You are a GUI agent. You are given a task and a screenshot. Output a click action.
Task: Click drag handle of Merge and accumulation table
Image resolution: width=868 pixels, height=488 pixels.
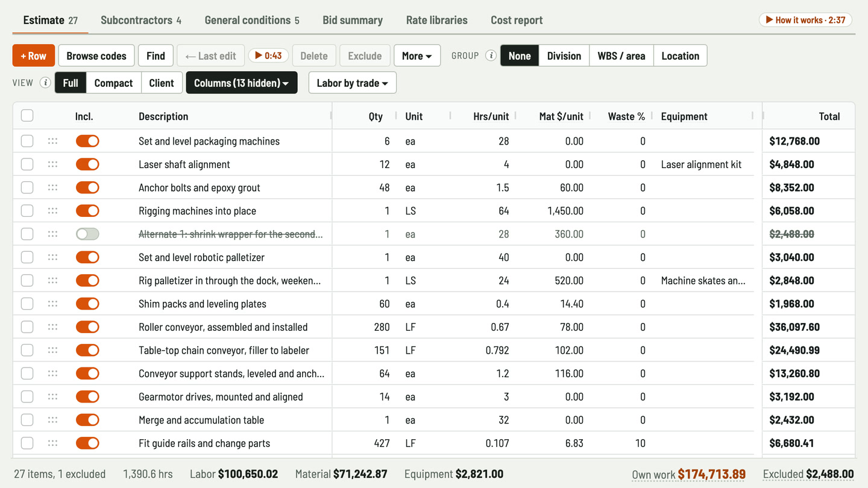[x=52, y=420]
